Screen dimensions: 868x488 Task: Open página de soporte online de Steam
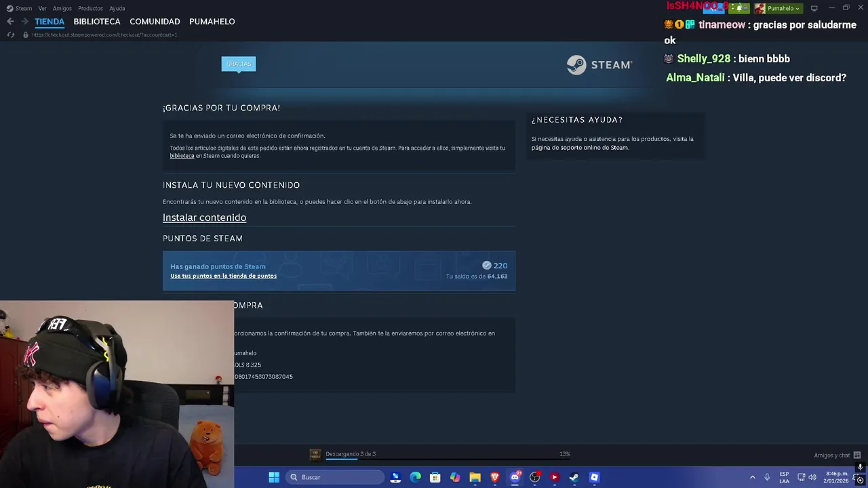[x=580, y=148]
